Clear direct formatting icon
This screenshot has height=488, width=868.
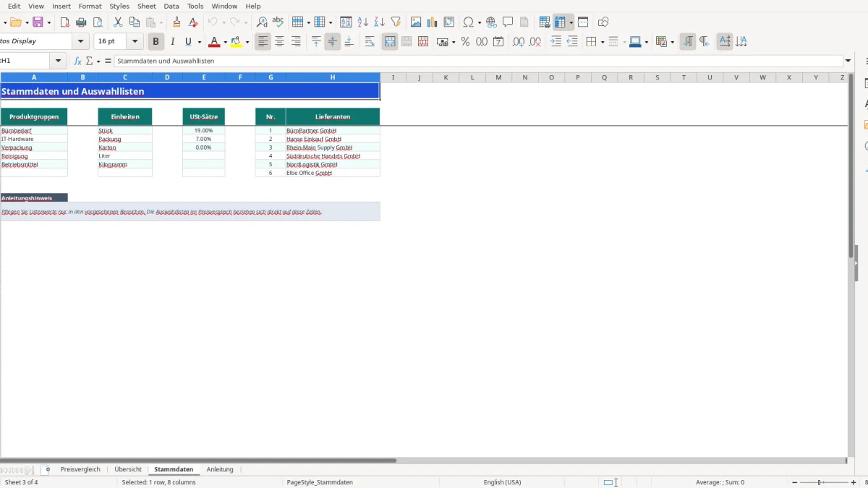coord(193,22)
